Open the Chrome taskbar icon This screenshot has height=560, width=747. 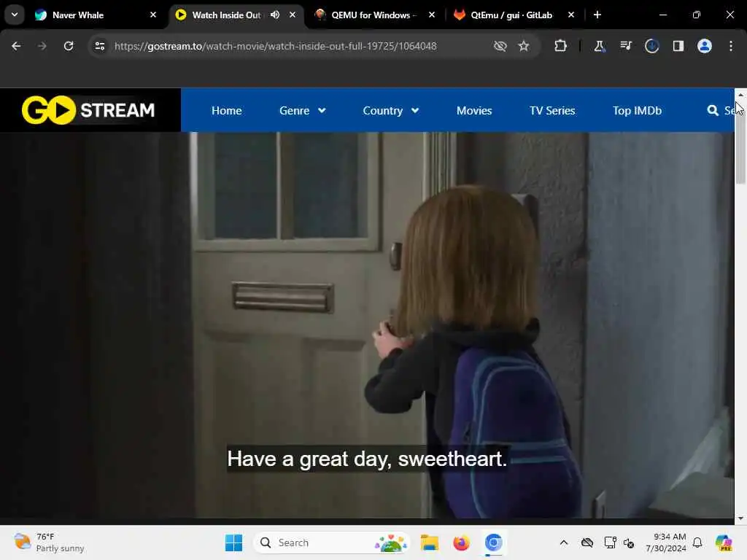(x=494, y=542)
